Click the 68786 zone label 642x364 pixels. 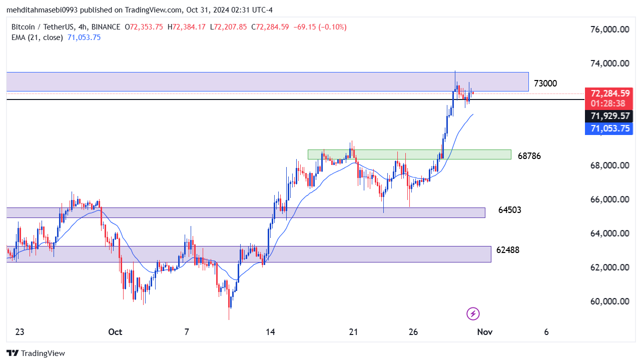529,156
